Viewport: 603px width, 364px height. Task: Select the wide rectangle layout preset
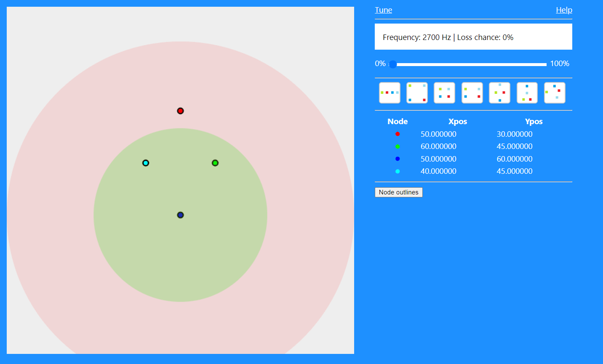pyautogui.click(x=472, y=93)
